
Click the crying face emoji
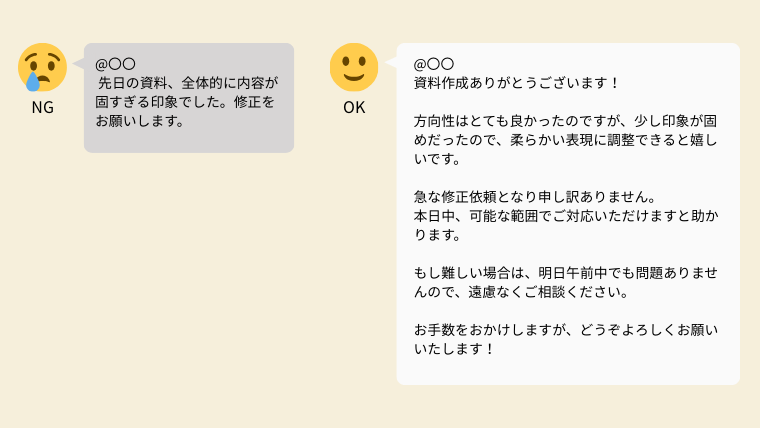tap(42, 67)
